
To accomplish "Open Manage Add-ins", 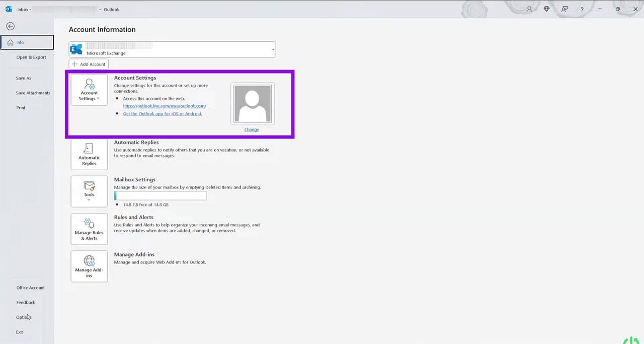I will [x=89, y=266].
